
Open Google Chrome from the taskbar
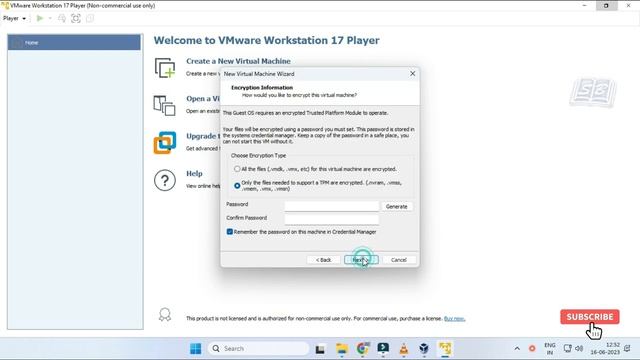coord(362,349)
